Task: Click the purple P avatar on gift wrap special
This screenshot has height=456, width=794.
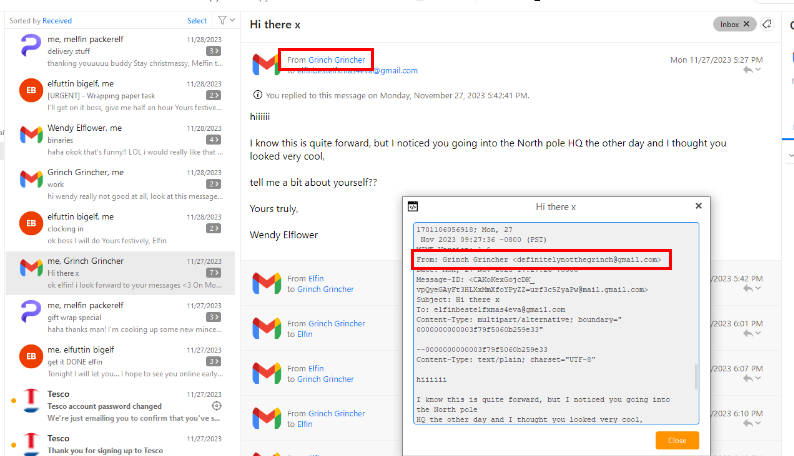Action: [31, 312]
